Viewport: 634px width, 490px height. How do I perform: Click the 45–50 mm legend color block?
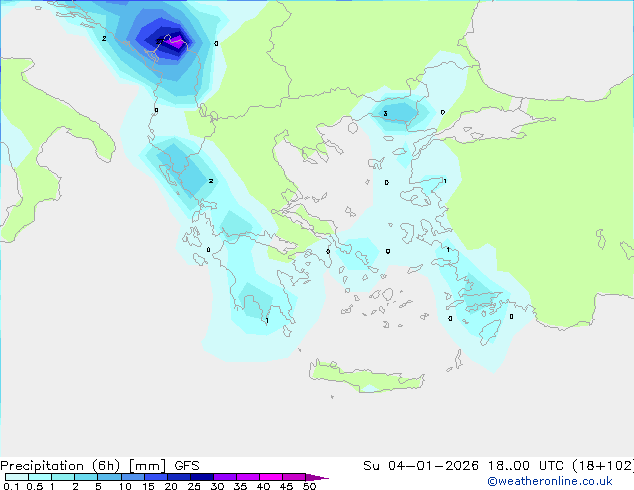tap(294, 477)
